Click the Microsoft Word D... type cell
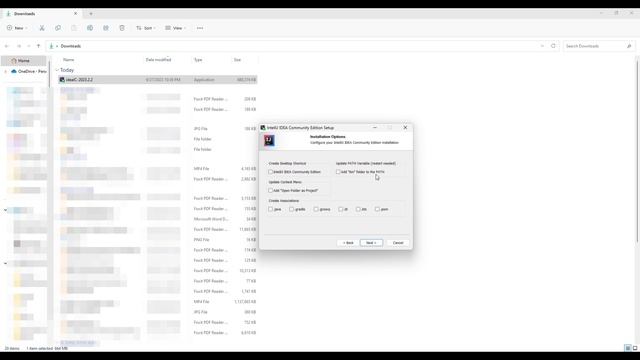 (211, 219)
